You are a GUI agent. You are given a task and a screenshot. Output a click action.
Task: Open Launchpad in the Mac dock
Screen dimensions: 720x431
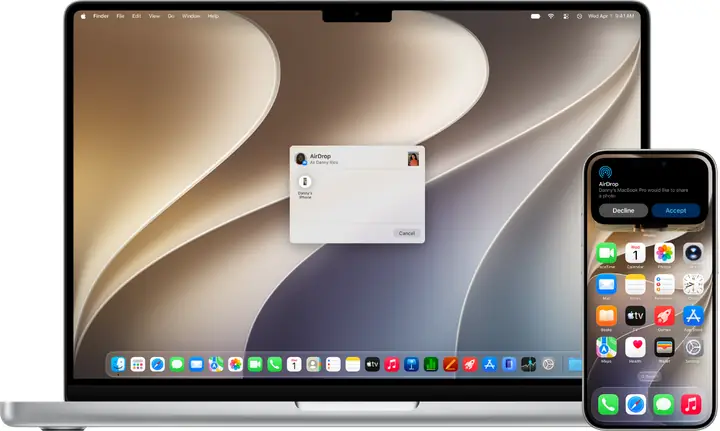point(137,364)
